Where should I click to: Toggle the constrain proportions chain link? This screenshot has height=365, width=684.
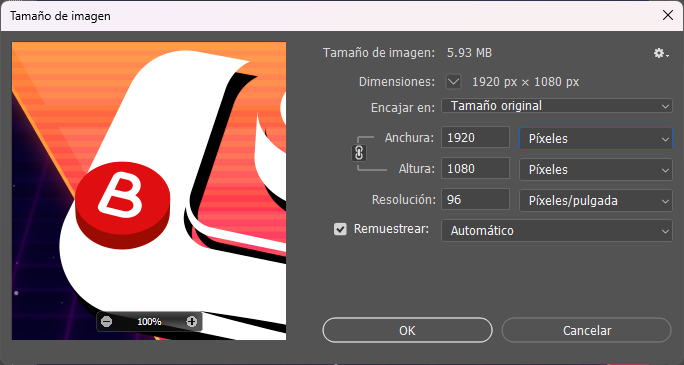click(x=359, y=153)
